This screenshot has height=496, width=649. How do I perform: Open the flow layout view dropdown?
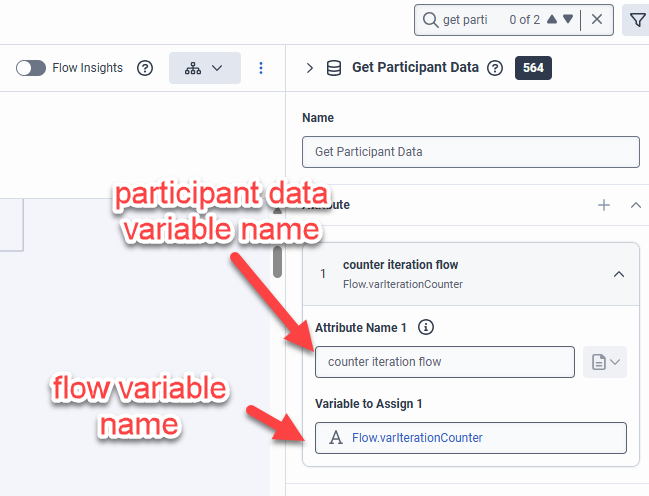click(x=204, y=68)
